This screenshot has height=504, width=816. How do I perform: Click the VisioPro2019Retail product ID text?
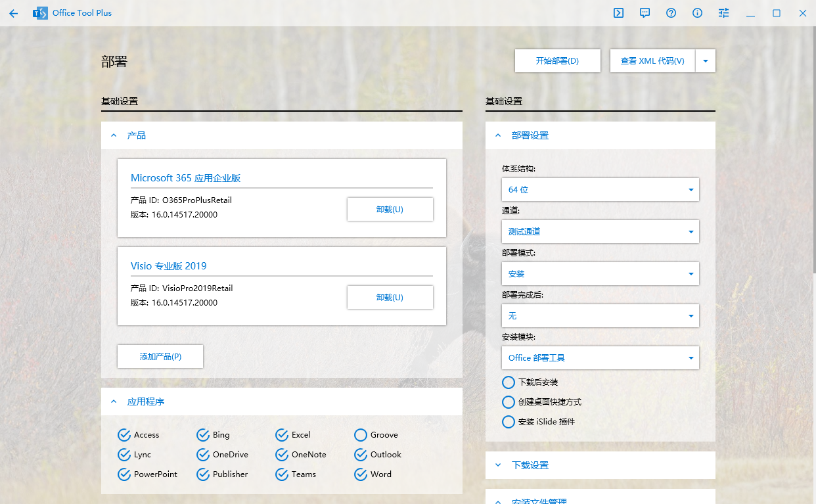point(198,288)
